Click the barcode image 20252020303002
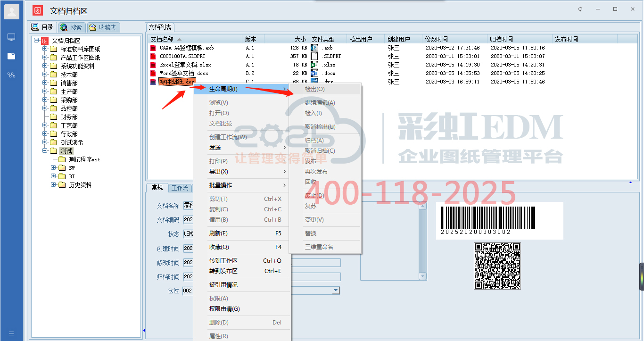The height and width of the screenshot is (341, 644). (500, 220)
